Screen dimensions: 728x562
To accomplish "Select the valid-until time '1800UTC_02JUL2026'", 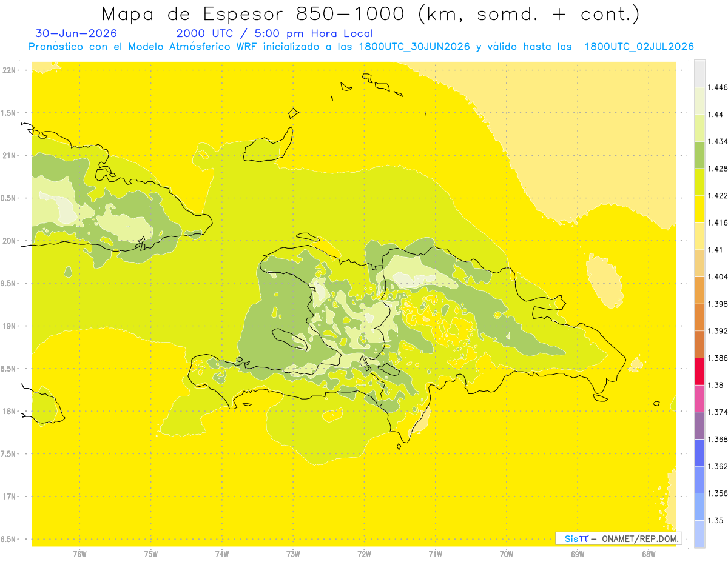I will [x=639, y=47].
